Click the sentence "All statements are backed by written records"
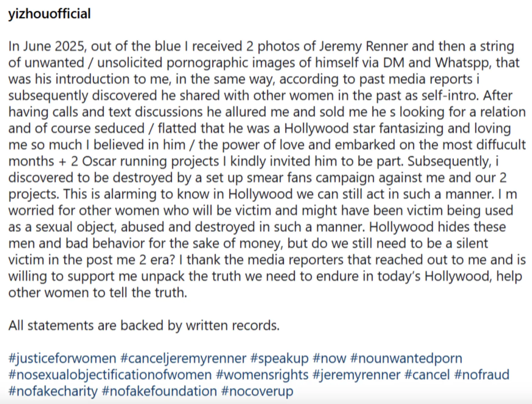The height and width of the screenshot is (404, 532). pos(144,326)
